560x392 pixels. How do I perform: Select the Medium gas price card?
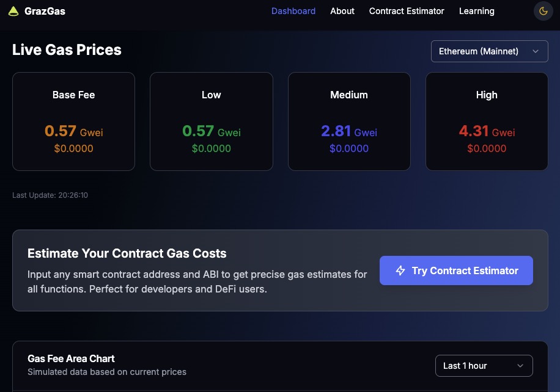[x=349, y=122]
